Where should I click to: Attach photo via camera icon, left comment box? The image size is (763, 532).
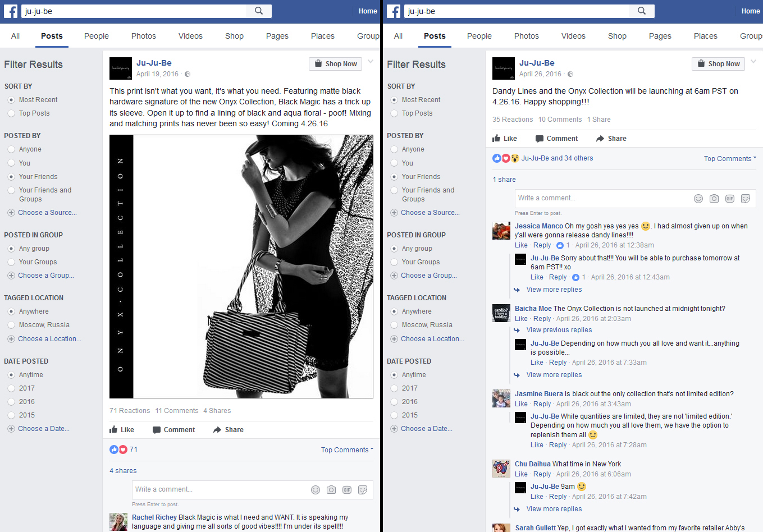(331, 490)
